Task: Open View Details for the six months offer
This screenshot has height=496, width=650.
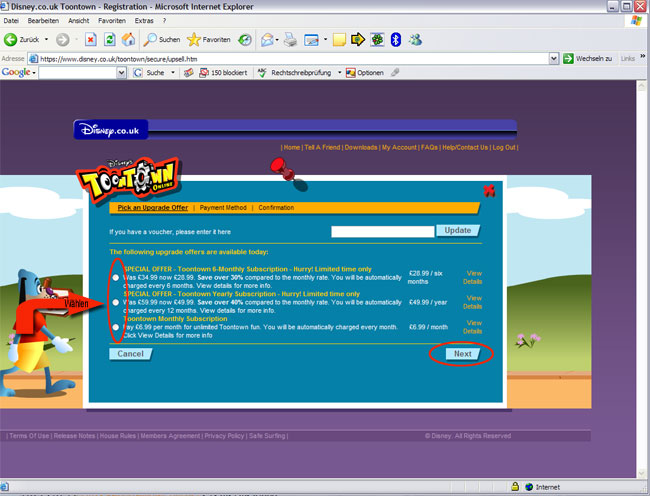Action: pos(473,278)
